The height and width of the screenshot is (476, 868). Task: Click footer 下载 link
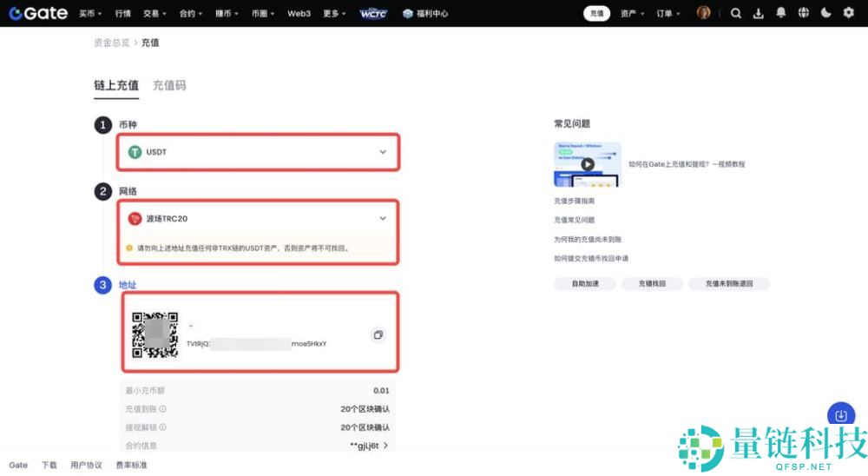click(x=49, y=465)
